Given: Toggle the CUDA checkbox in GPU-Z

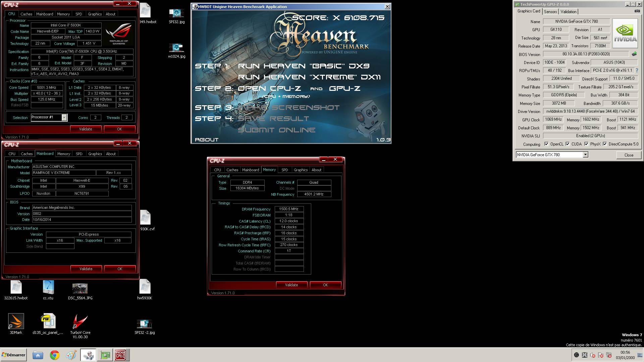Looking at the screenshot, I should point(568,144).
